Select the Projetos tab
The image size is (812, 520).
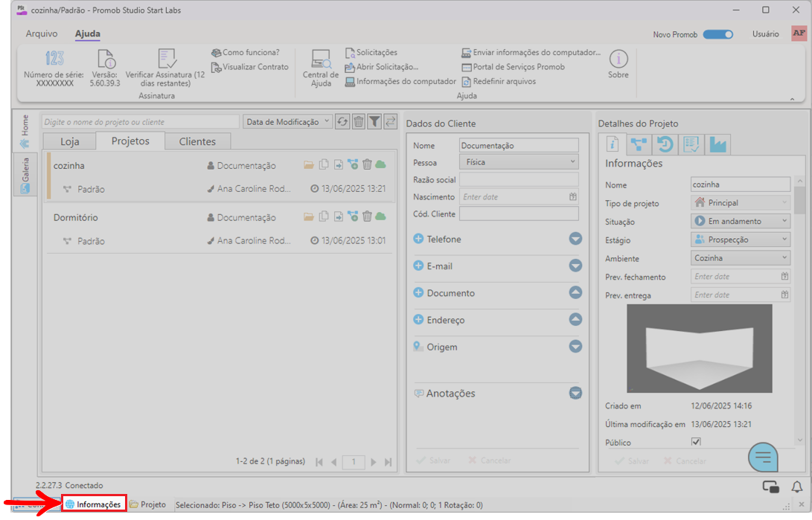tap(130, 141)
